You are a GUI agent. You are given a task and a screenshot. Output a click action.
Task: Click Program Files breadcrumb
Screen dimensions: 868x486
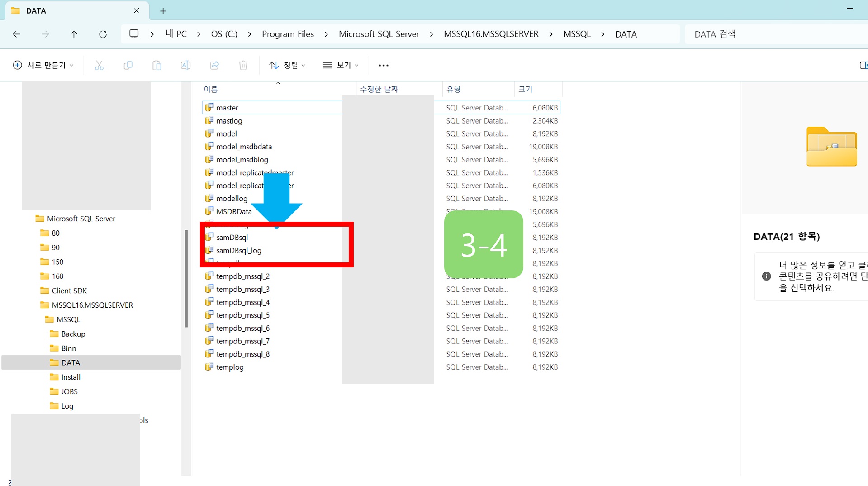[x=288, y=34]
